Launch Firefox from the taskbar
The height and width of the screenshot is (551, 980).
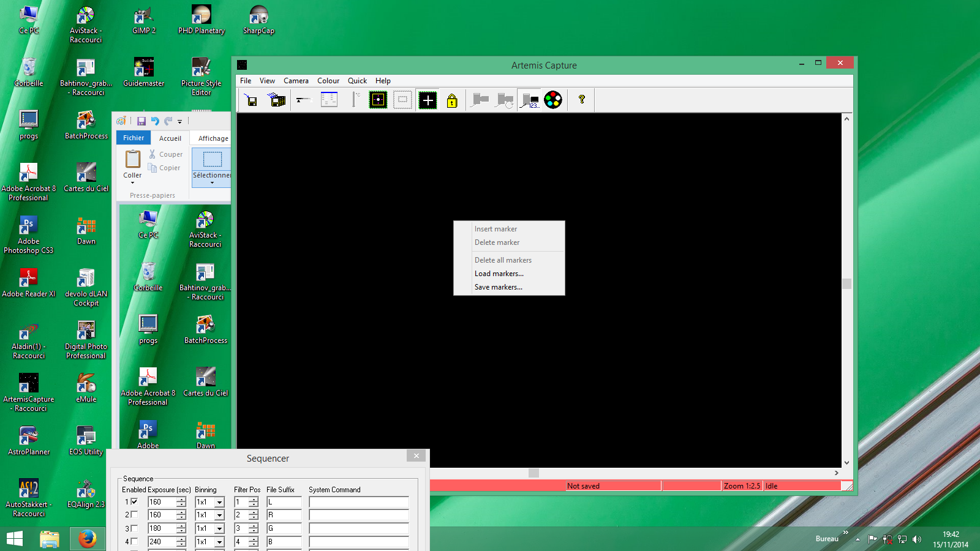pos(87,539)
